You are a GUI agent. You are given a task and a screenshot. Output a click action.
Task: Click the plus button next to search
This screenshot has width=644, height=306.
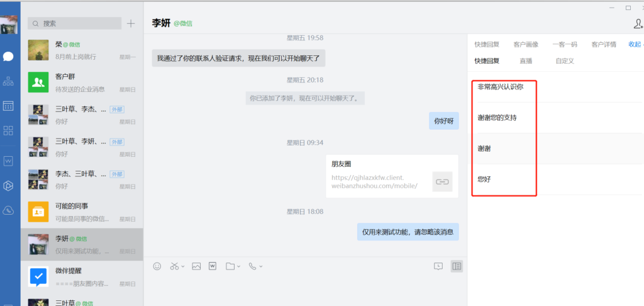pos(131,23)
